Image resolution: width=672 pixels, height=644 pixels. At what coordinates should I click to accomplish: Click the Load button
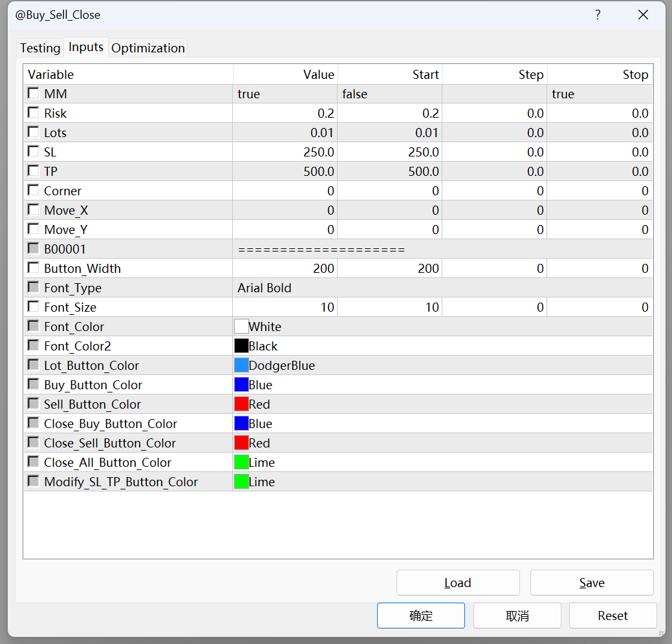[458, 583]
